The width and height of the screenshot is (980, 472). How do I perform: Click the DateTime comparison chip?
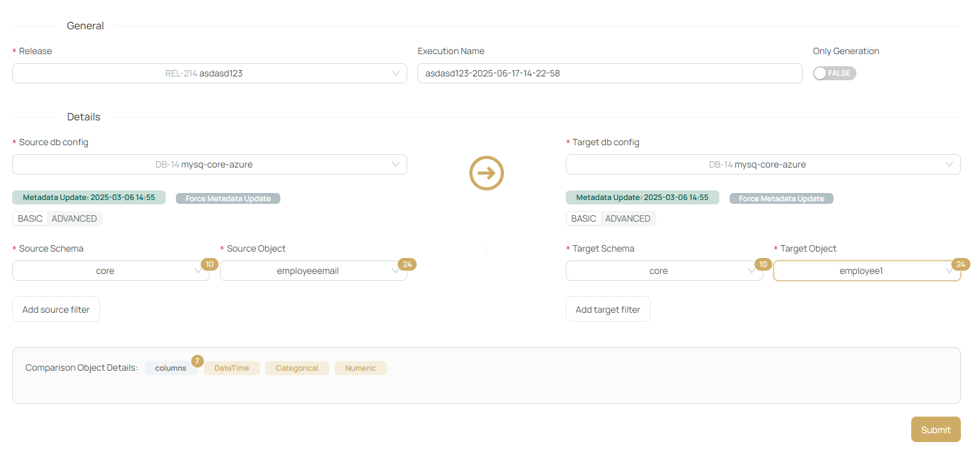(x=232, y=368)
